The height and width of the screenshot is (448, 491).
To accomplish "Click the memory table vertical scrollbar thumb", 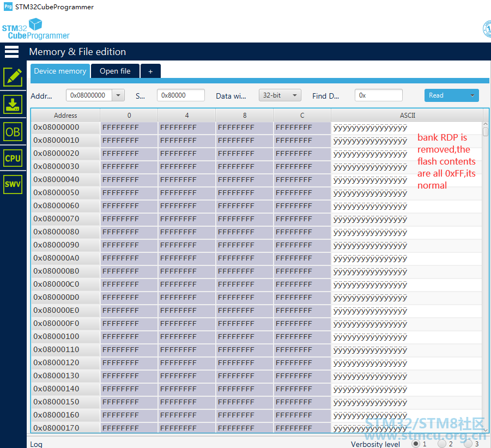I will pyautogui.click(x=486, y=131).
